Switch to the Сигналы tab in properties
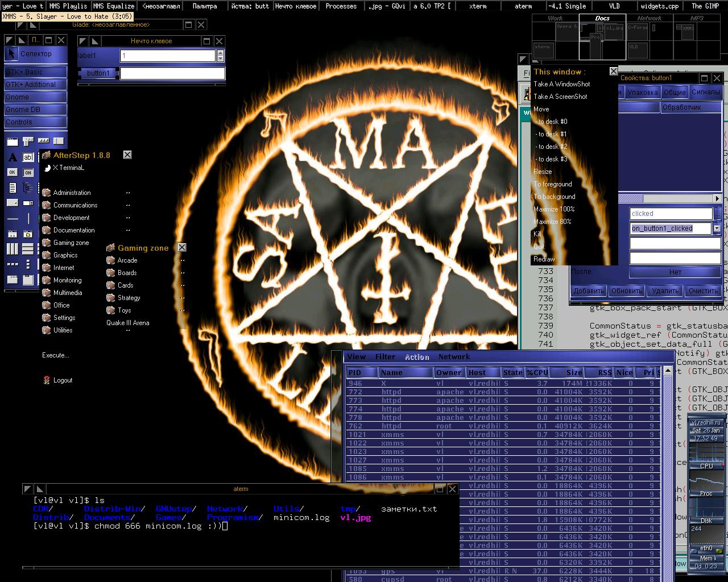 (705, 92)
